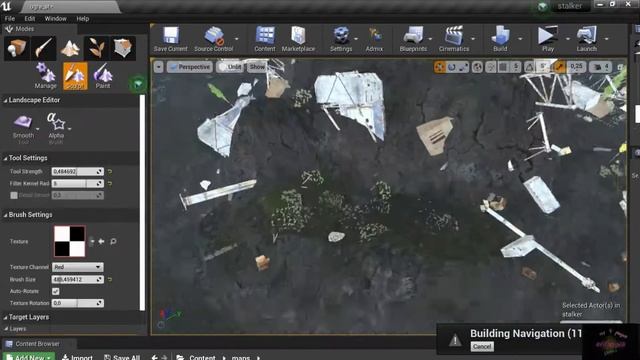Collapse the Landscape Editor section
The width and height of the screenshot is (640, 360).
(5, 100)
